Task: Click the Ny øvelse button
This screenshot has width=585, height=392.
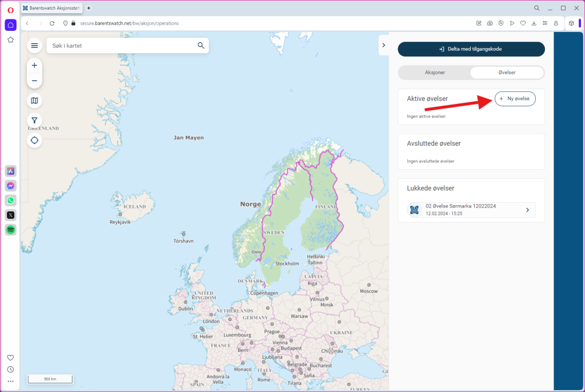Action: pos(515,99)
